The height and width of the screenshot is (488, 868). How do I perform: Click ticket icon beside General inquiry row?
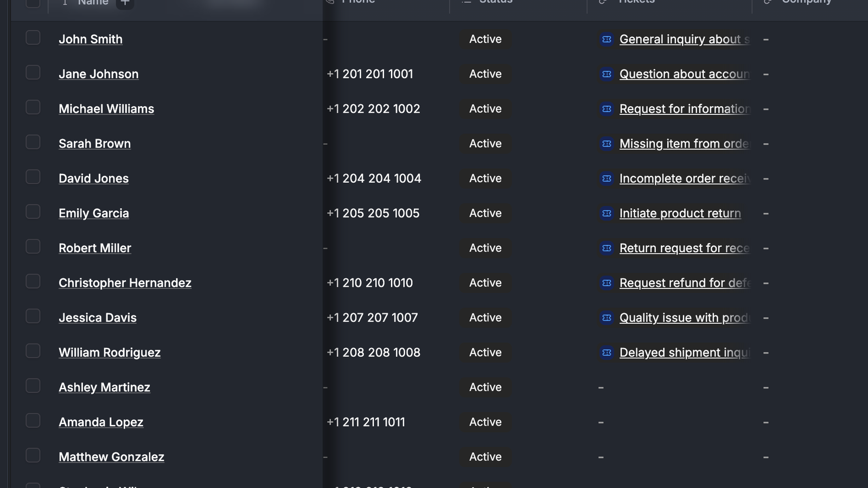(607, 39)
